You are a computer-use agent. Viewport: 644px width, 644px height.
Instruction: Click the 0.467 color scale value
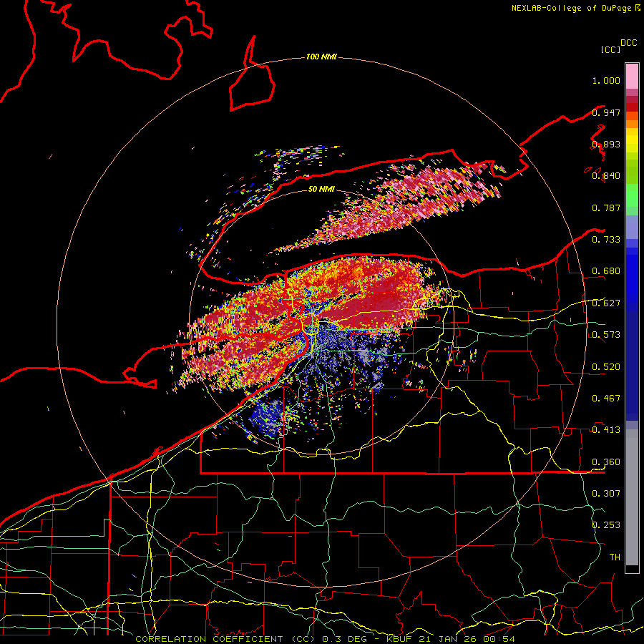[x=606, y=399]
